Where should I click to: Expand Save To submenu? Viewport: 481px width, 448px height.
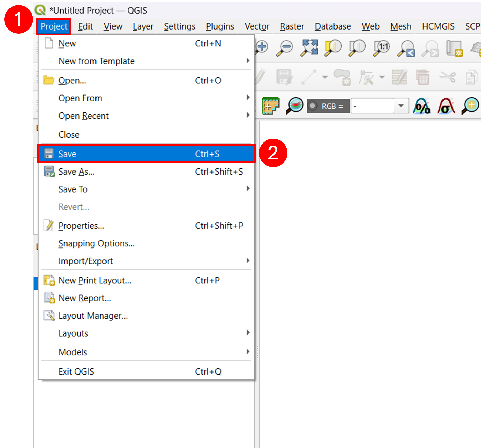click(146, 189)
